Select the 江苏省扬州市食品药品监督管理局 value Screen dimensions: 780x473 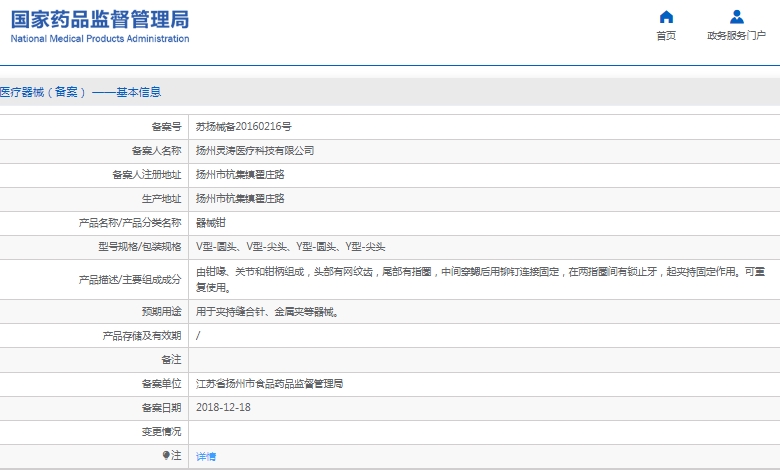click(x=270, y=383)
